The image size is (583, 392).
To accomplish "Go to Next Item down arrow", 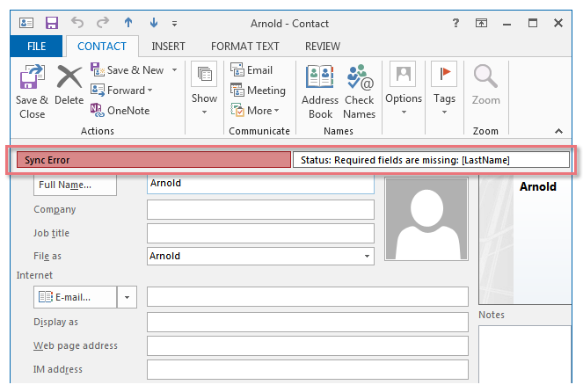I will point(154,23).
